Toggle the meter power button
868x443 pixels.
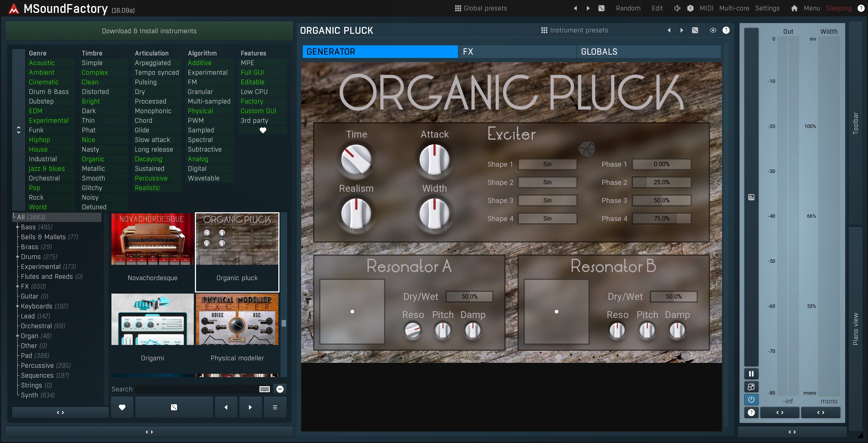pos(751,400)
